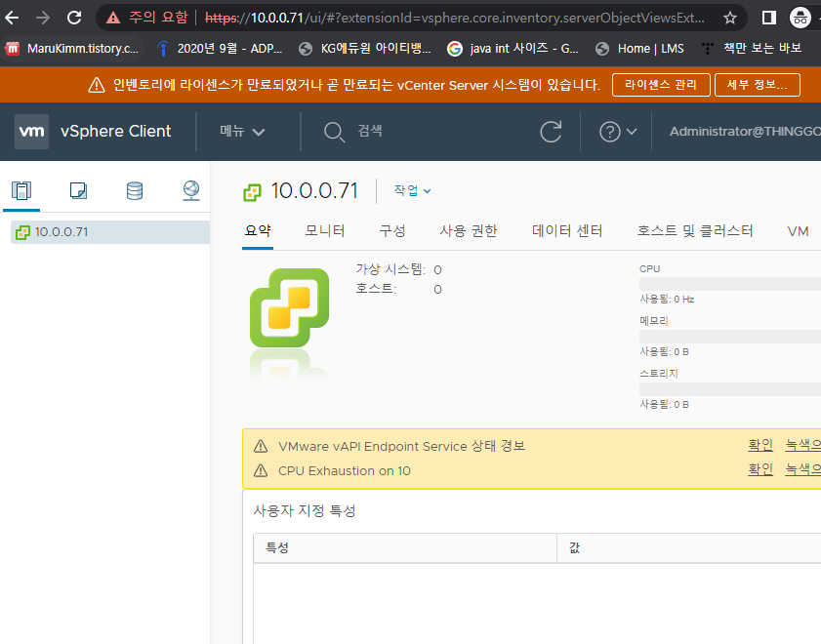
Task: Go back with the browser back arrow
Action: click(12, 18)
